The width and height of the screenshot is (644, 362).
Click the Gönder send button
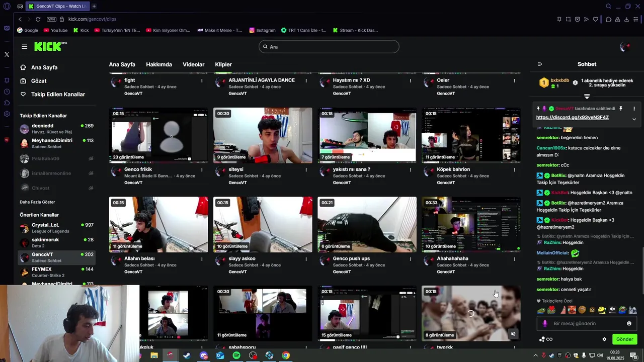point(624,339)
